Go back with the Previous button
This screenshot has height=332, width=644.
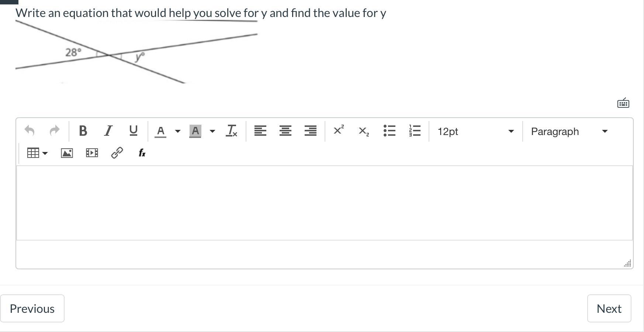coord(32,308)
